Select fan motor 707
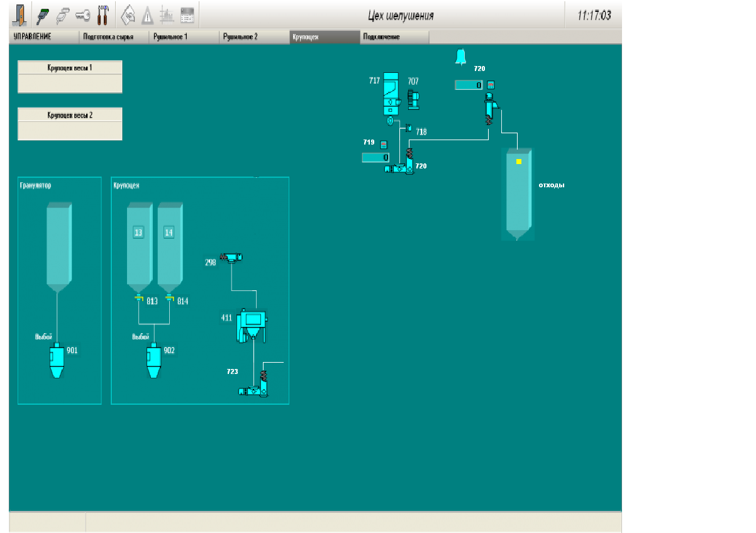 [413, 97]
